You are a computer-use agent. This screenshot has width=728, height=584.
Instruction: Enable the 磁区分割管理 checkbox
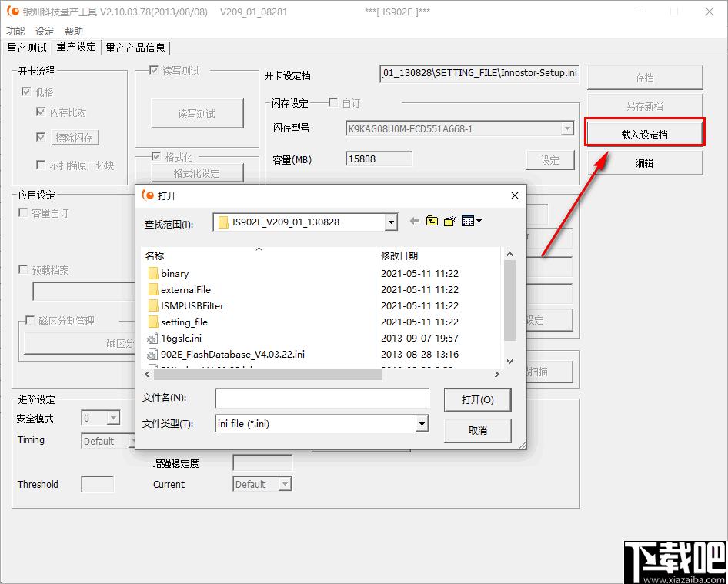click(30, 320)
